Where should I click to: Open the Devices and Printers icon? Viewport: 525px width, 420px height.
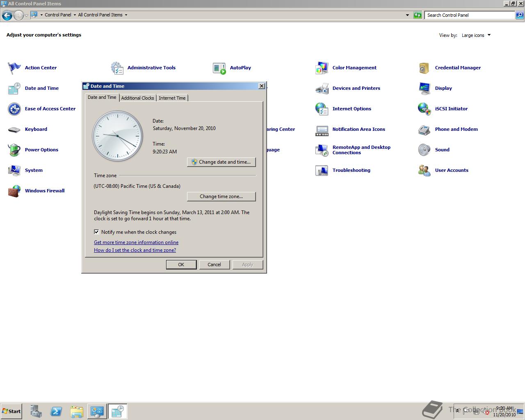coord(322,88)
